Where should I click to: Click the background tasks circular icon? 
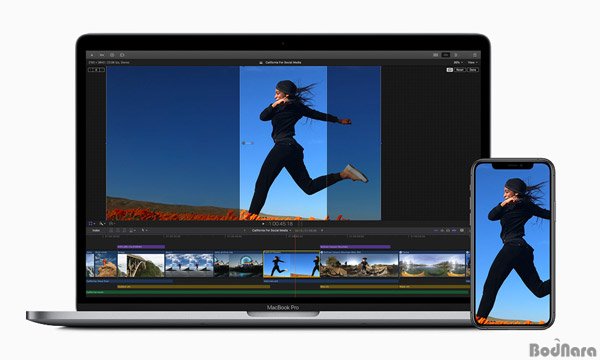pyautogui.click(x=112, y=55)
